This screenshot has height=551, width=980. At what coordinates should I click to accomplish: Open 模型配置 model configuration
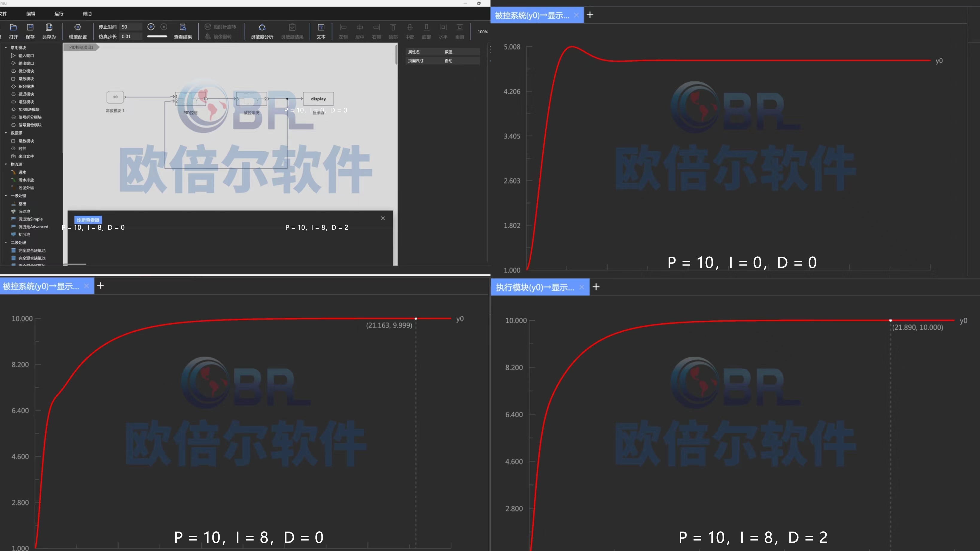[77, 31]
